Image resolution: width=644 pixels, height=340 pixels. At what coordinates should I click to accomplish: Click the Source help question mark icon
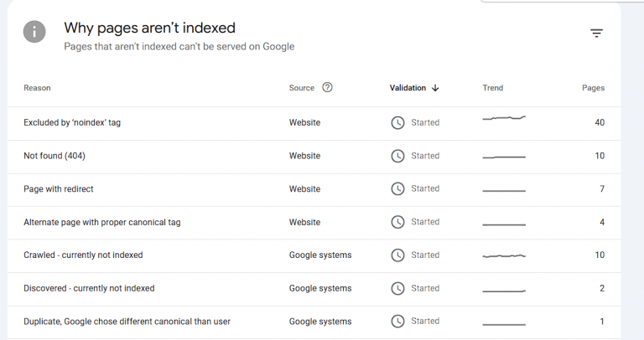327,88
